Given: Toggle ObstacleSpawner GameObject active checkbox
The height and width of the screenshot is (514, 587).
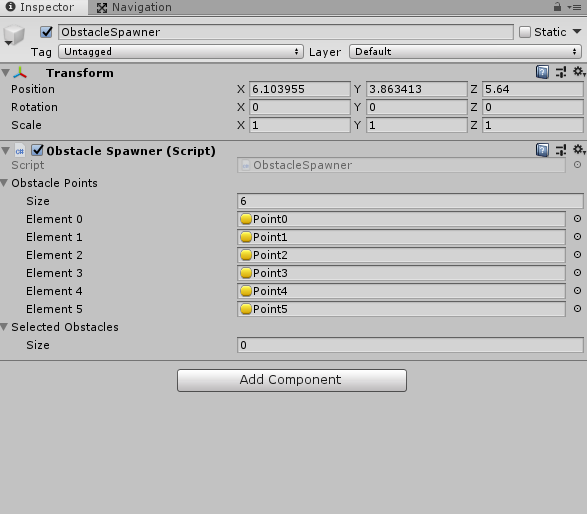Looking at the screenshot, I should point(46,32).
